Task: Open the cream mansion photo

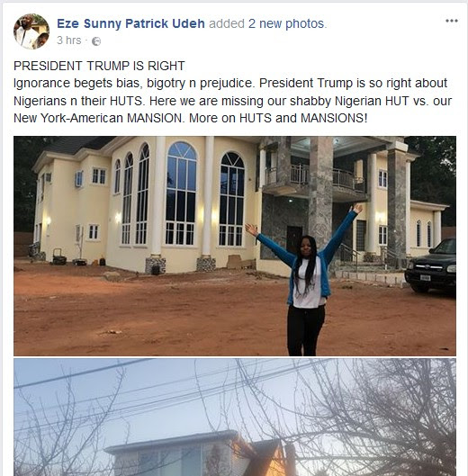Action: (x=235, y=246)
